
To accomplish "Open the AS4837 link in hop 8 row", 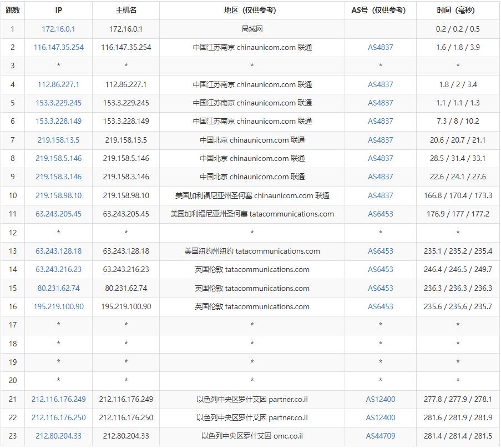I will pyautogui.click(x=381, y=158).
